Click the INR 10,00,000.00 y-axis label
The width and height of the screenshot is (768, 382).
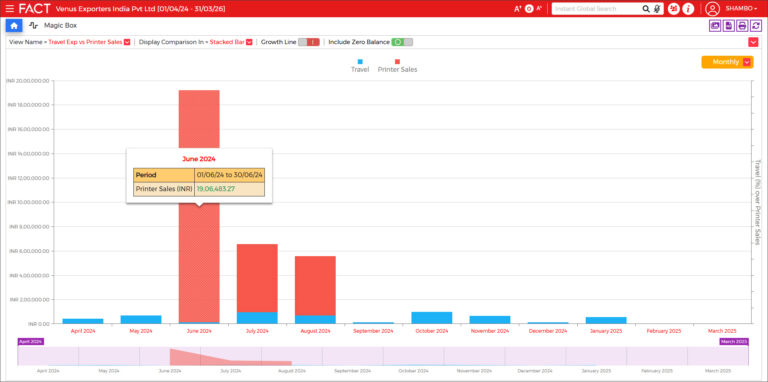[28, 202]
